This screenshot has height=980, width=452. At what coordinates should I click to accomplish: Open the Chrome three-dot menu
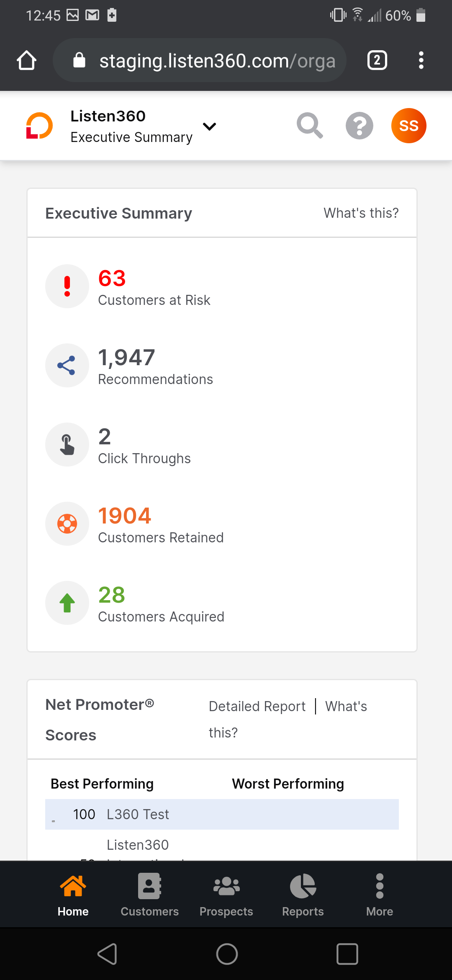point(421,60)
